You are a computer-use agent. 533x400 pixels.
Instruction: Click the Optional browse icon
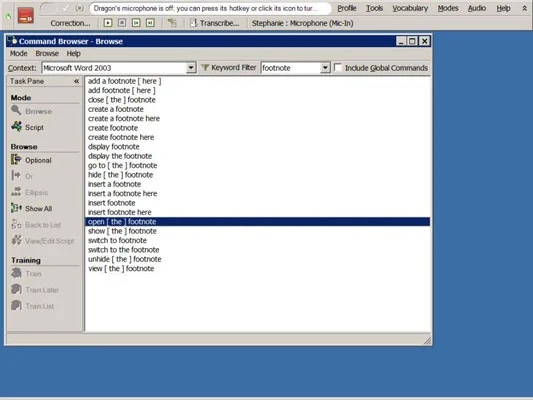16,159
